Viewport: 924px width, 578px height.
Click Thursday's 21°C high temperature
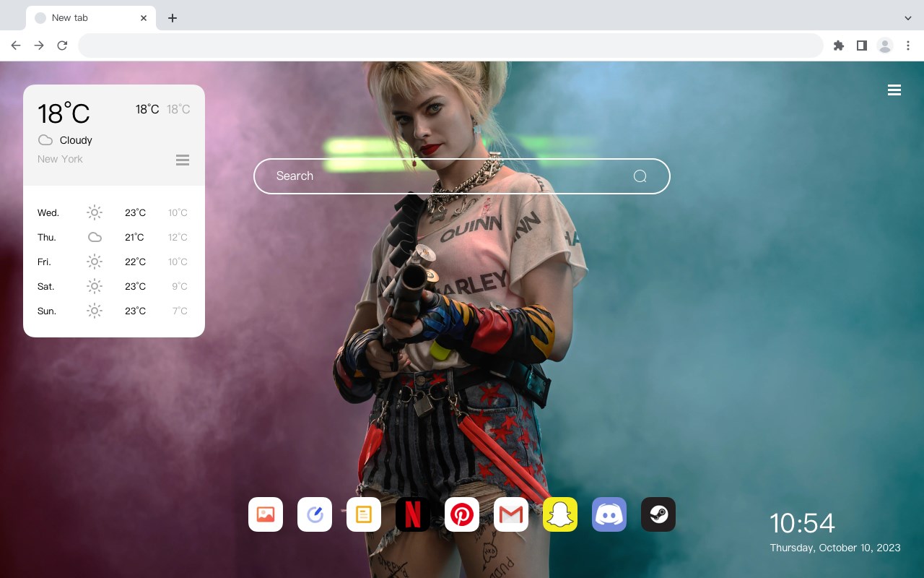(134, 237)
